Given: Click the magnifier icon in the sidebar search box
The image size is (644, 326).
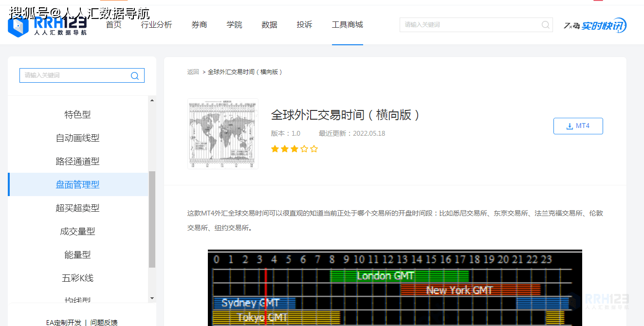Looking at the screenshot, I should 134,75.
